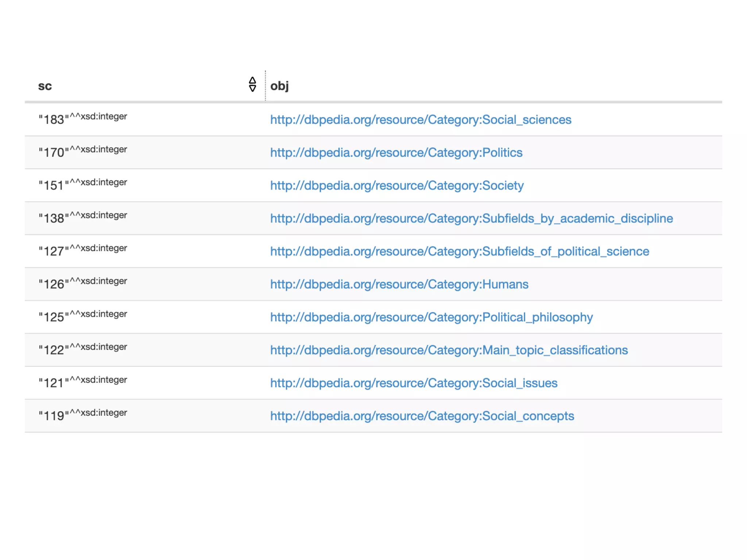The image size is (747, 560).
Task: Open the Category:Political_philosophy link
Action: (x=431, y=317)
